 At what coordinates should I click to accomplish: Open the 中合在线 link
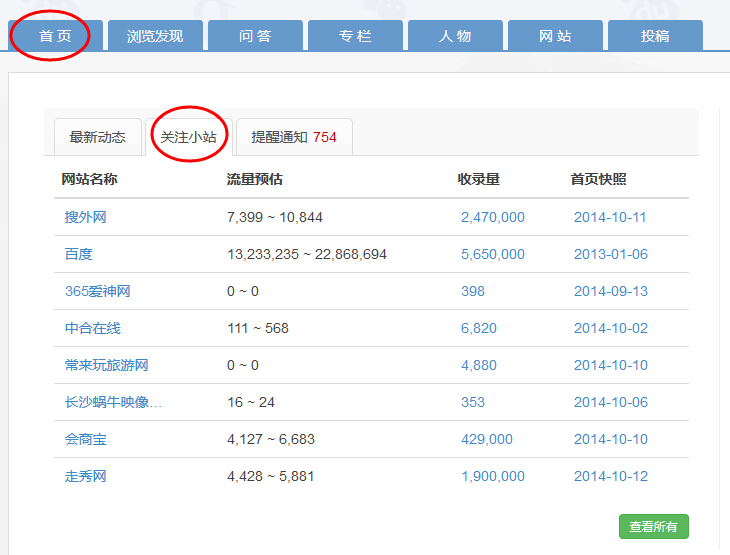[x=93, y=328]
